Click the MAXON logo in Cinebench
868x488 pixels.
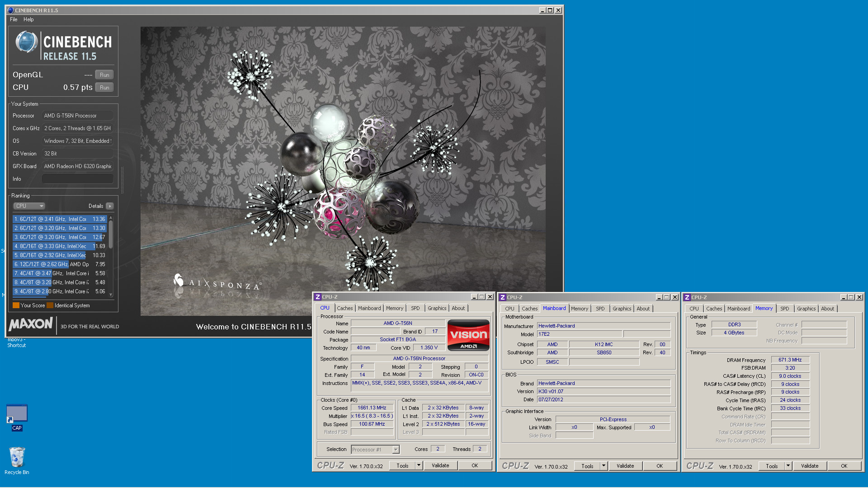(31, 324)
